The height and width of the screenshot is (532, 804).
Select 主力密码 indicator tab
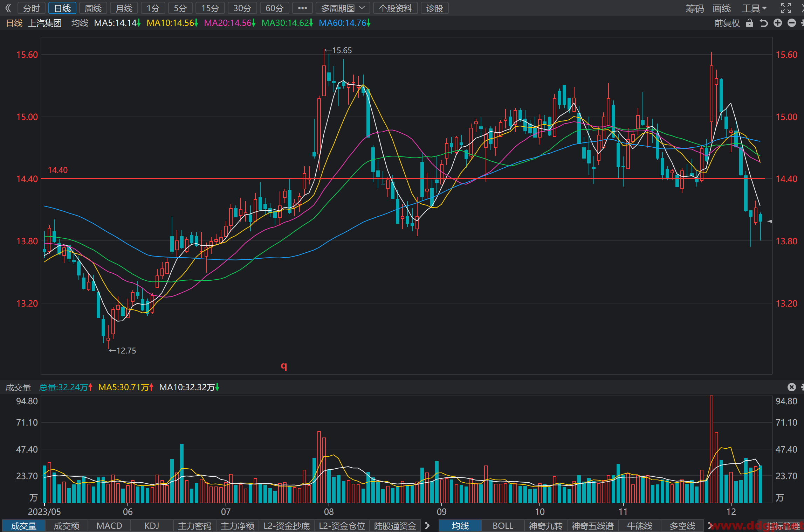point(195,526)
